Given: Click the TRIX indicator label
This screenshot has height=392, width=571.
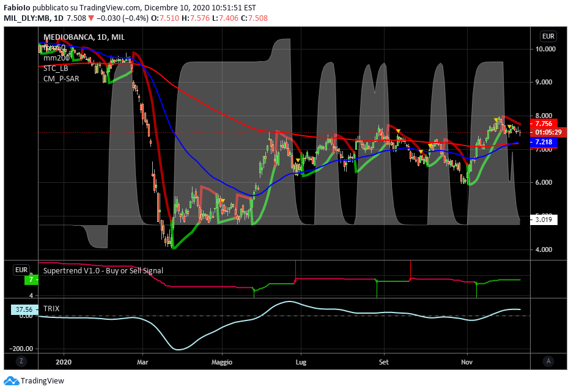Looking at the screenshot, I should (51, 309).
